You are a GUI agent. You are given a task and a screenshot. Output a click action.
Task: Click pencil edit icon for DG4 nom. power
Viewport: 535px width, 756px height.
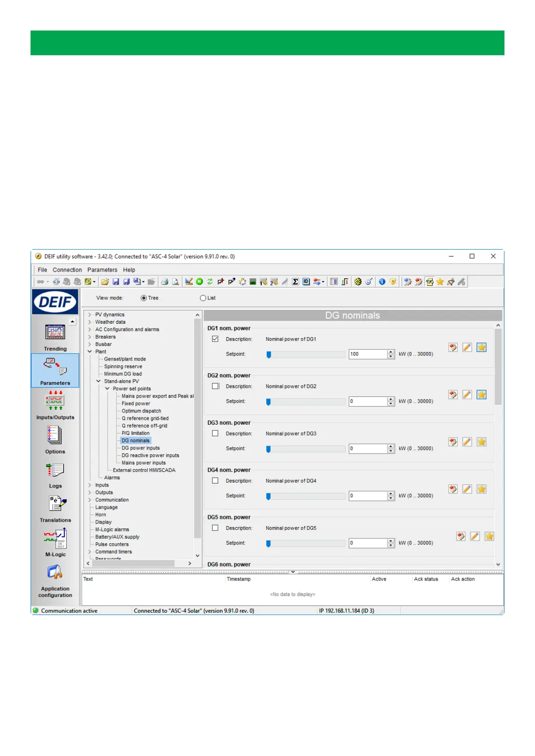[467, 489]
